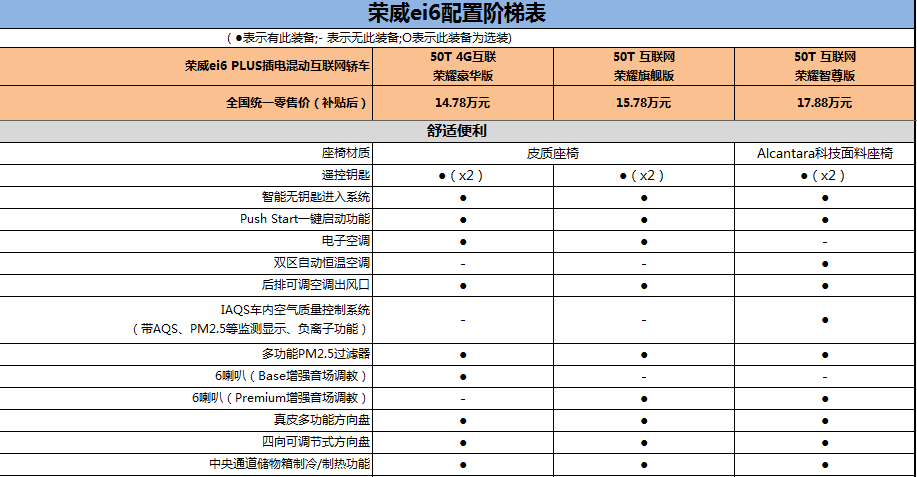Select the 双区自动恒温空调 row label
This screenshot has height=477, width=917.
pyautogui.click(x=186, y=264)
